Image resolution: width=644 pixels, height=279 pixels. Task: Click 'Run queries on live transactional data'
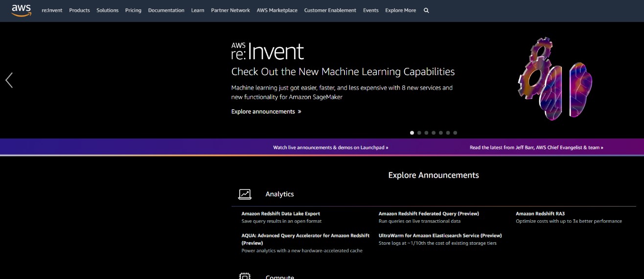[x=419, y=221]
